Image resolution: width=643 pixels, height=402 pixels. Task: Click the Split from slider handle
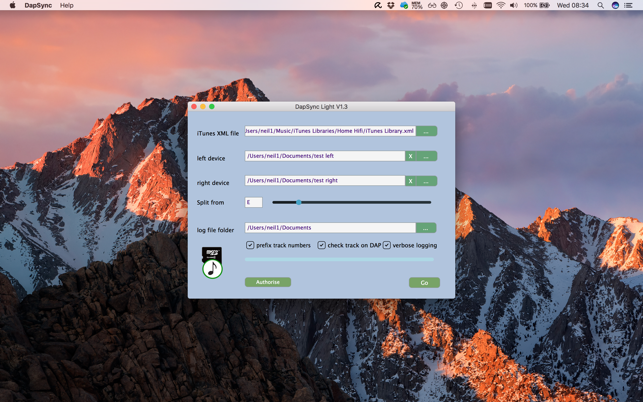(299, 202)
